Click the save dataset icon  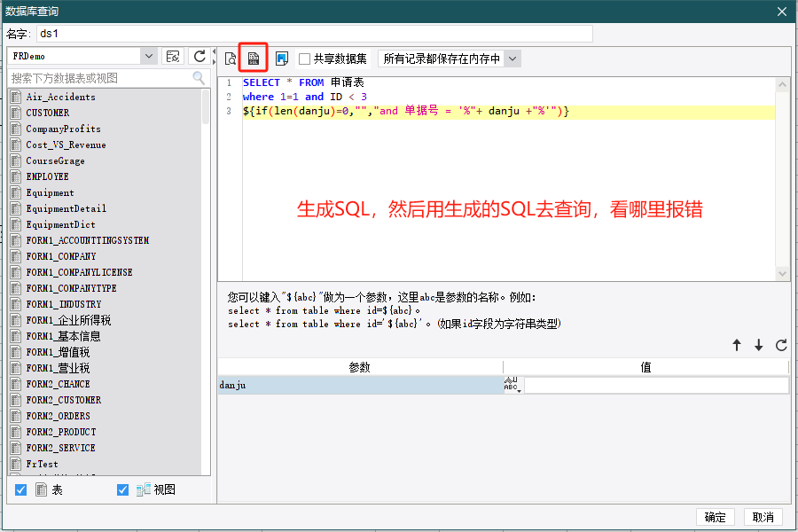281,59
